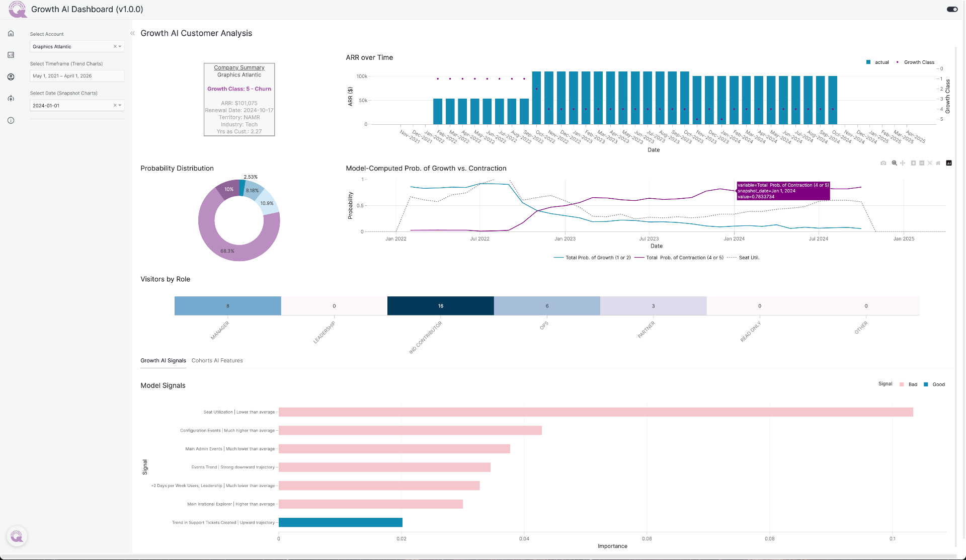The image size is (966, 560).
Task: Toggle Good signal legend entry
Action: click(x=934, y=384)
